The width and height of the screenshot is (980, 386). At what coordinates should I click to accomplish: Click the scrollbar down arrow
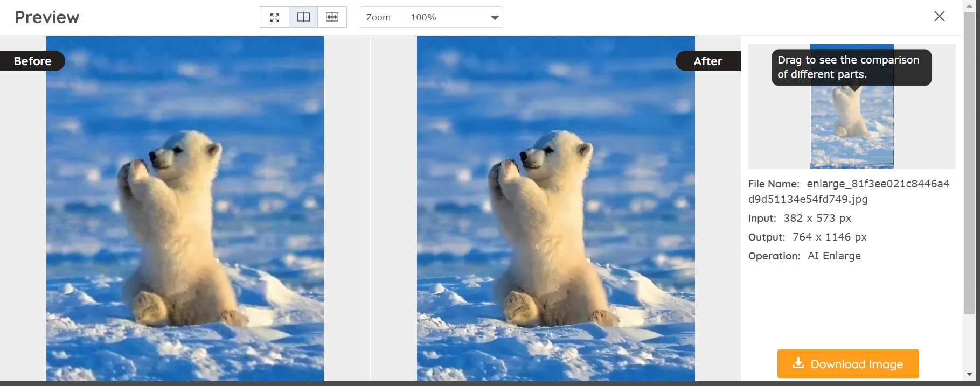(x=969, y=374)
